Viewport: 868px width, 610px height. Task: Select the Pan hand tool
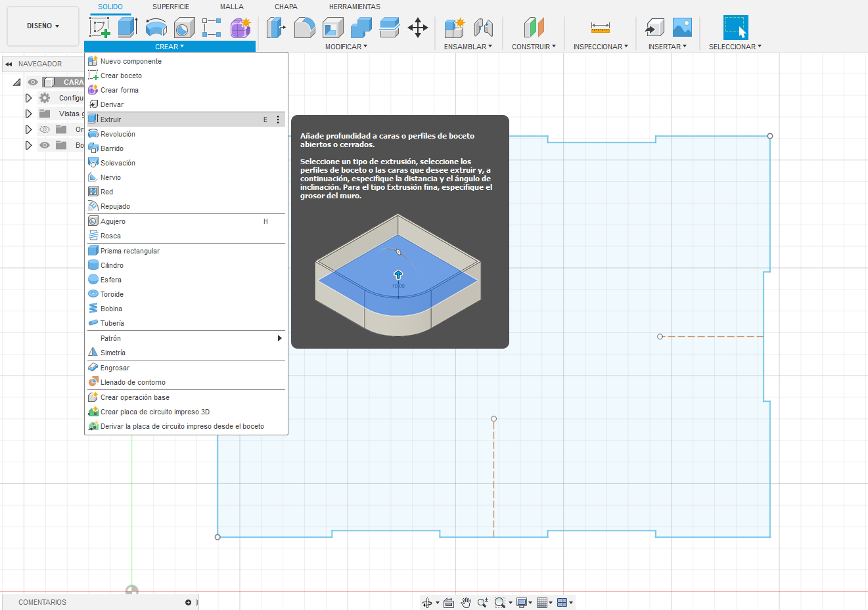(x=466, y=603)
